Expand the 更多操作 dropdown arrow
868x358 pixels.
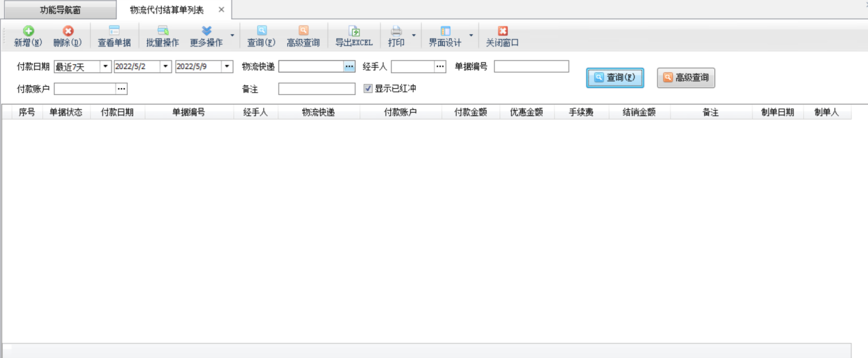point(232,36)
